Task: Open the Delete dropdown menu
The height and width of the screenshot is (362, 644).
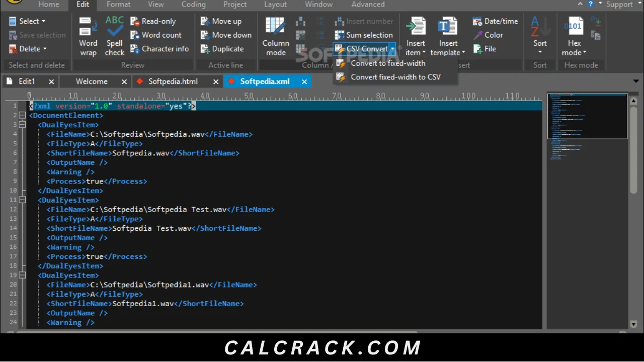Action: coord(28,49)
